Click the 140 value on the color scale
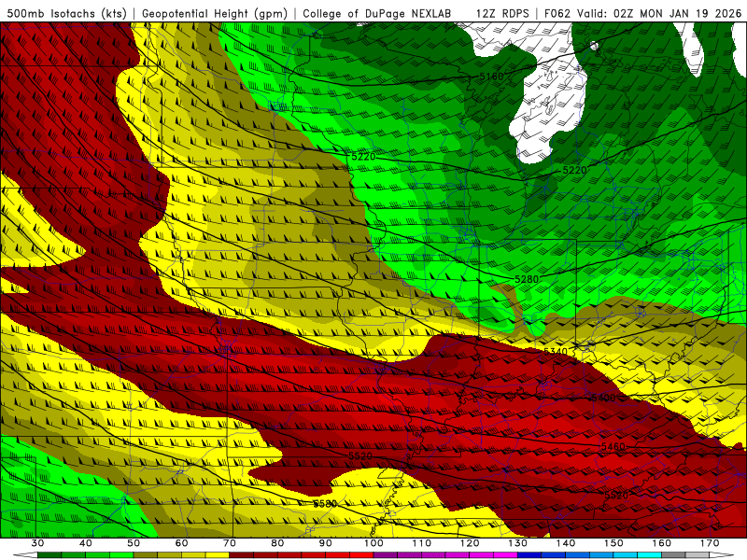 (x=566, y=543)
